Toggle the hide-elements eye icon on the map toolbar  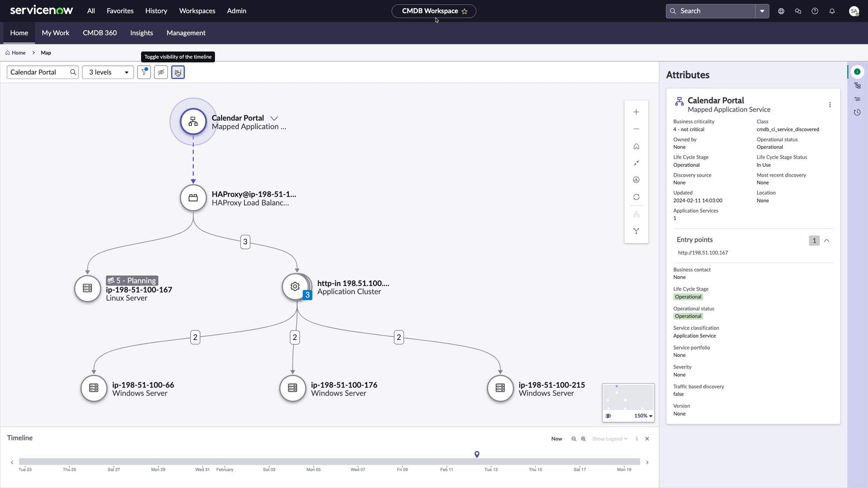[161, 72]
